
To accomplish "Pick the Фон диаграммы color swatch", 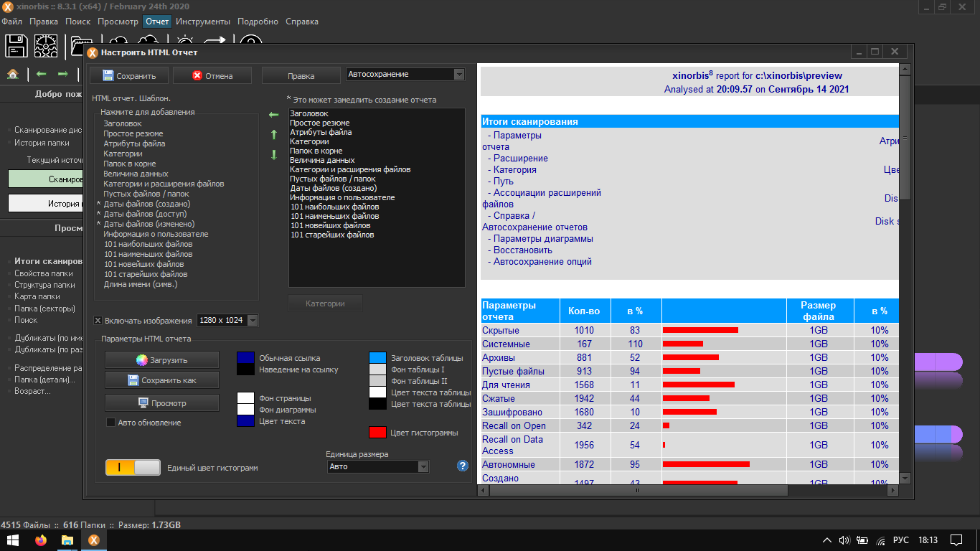I will pos(246,410).
